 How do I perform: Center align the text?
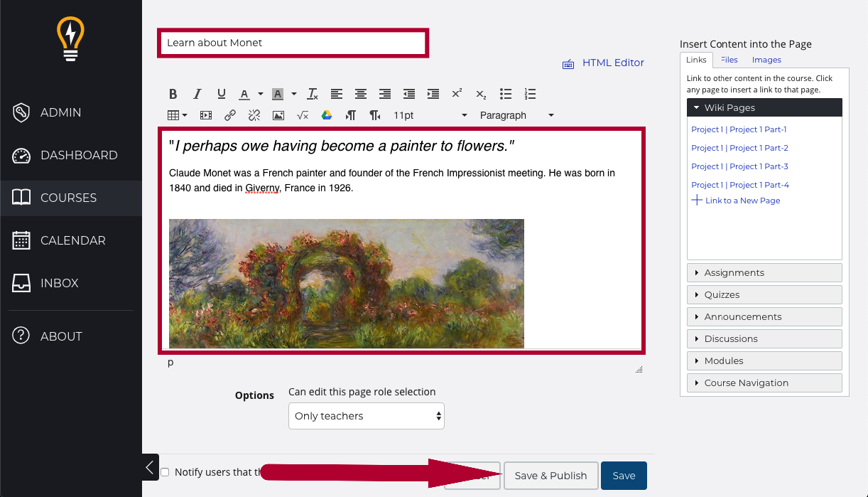tap(361, 94)
